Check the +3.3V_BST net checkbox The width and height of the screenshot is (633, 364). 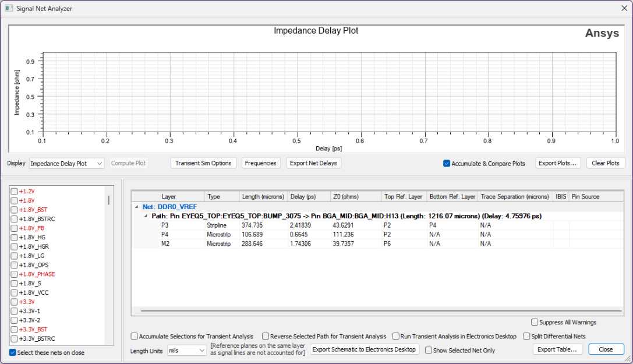[x=14, y=329]
